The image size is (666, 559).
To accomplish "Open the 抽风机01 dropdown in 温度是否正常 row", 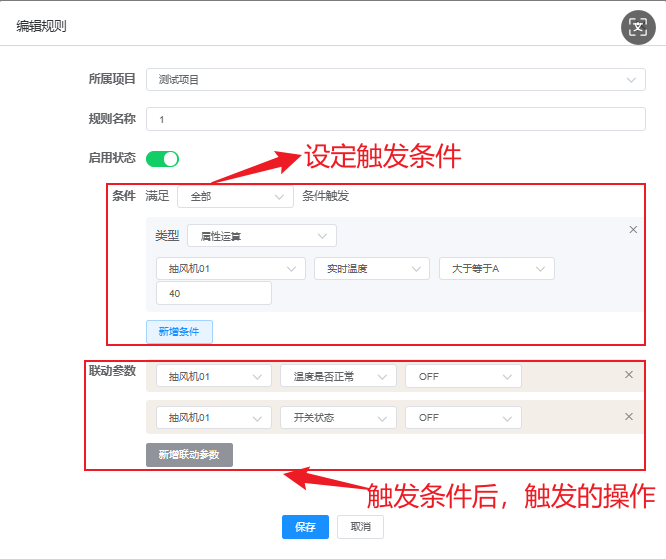I will click(x=214, y=376).
